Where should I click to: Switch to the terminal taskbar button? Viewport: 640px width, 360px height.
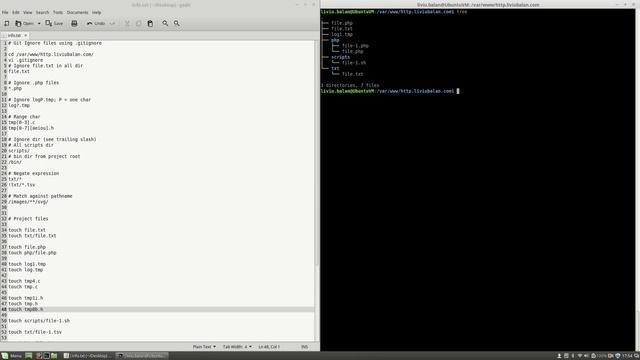142,356
